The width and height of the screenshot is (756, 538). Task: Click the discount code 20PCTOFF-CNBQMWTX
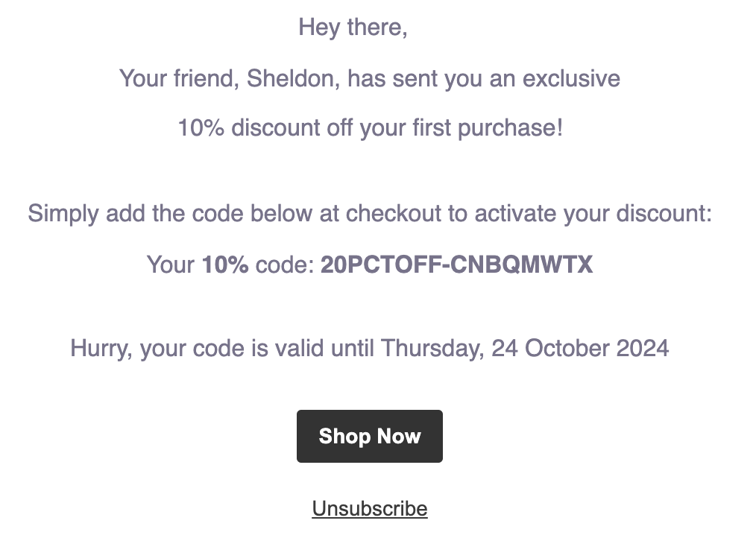pyautogui.click(x=456, y=265)
